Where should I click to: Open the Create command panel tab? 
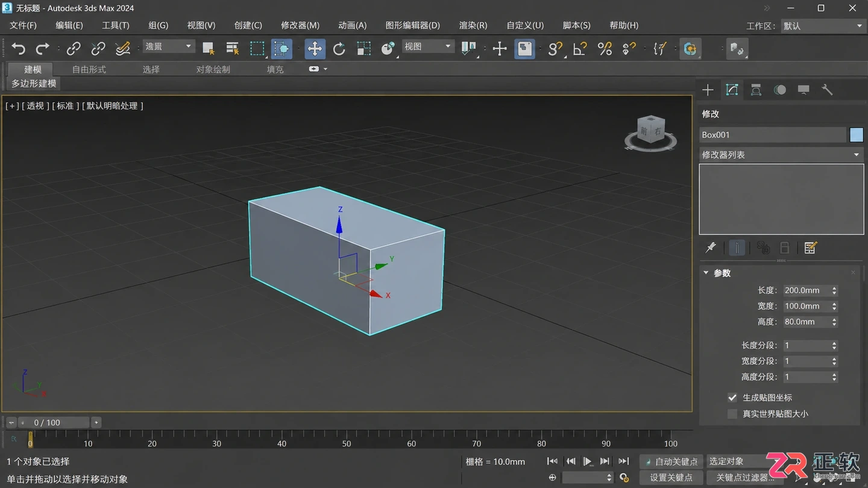tap(708, 90)
